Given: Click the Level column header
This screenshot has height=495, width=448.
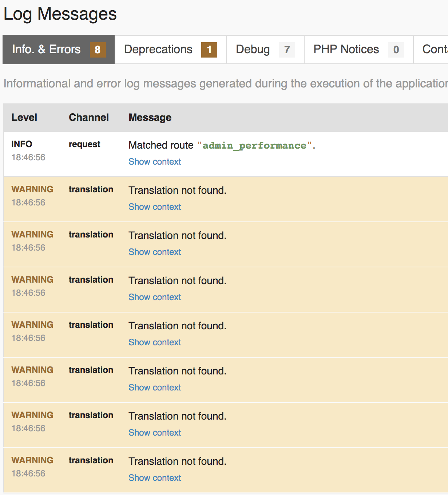Looking at the screenshot, I should [24, 118].
